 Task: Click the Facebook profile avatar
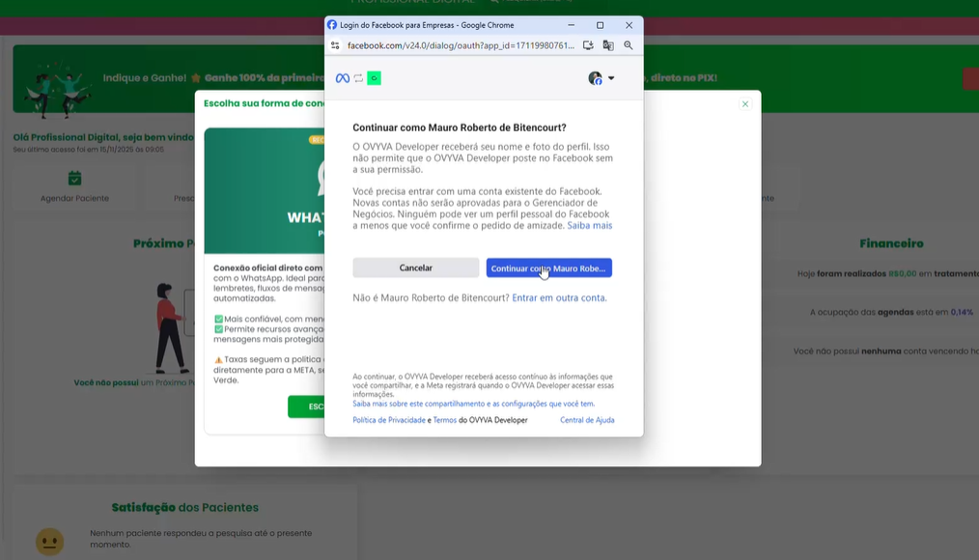[595, 78]
